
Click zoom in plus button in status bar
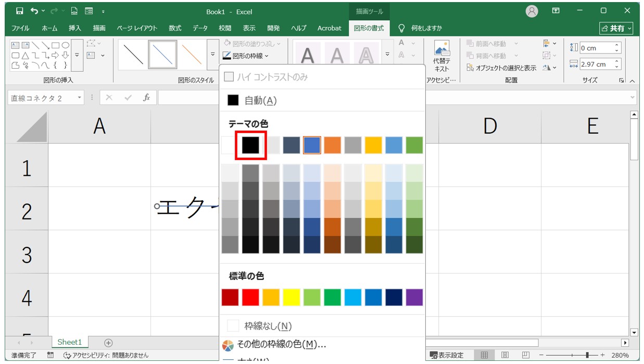602,355
